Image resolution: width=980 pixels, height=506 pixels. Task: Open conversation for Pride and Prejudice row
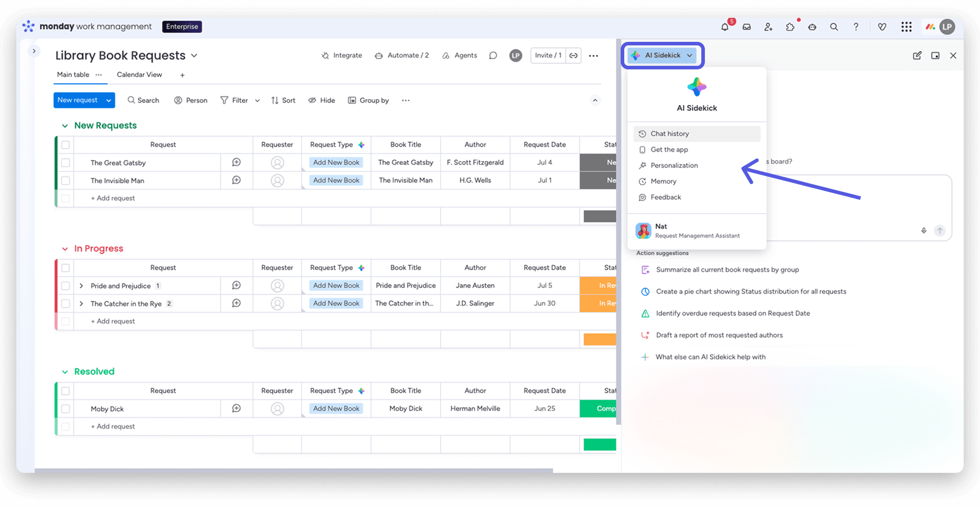click(x=236, y=285)
